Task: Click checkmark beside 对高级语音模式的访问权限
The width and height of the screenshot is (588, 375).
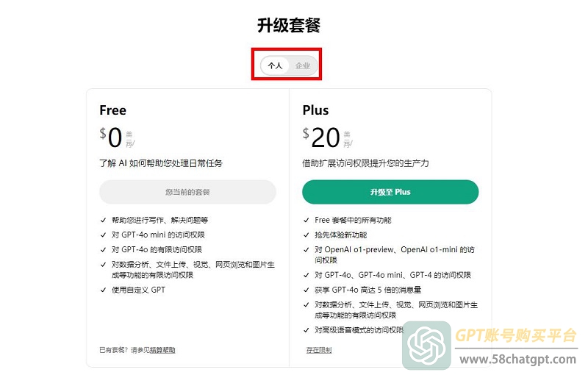Action: coord(306,330)
